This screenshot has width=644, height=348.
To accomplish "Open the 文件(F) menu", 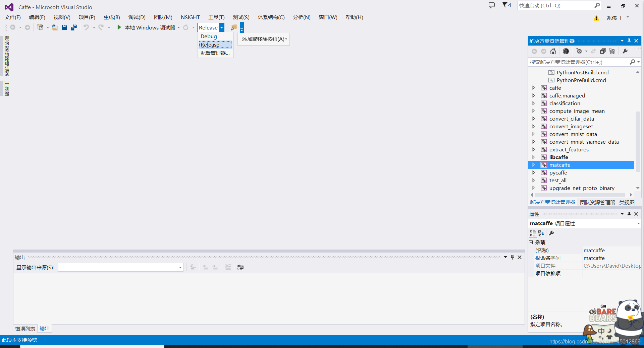I will [13, 17].
